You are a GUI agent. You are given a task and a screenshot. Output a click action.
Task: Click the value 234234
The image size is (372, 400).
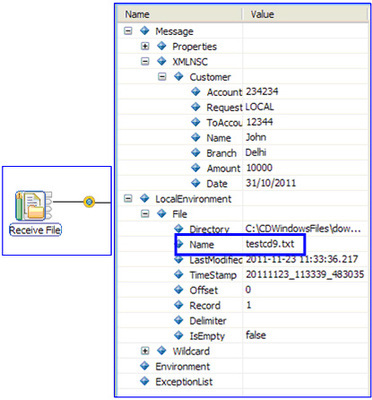coord(262,92)
